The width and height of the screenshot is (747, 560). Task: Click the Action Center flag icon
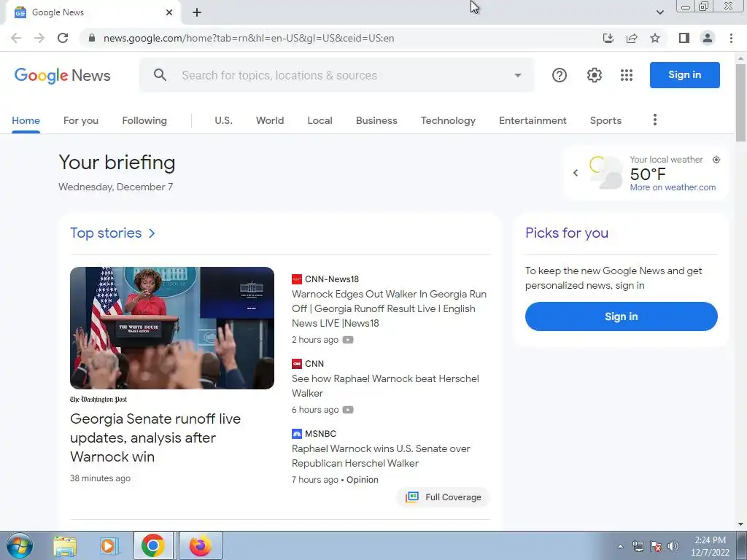(x=656, y=546)
